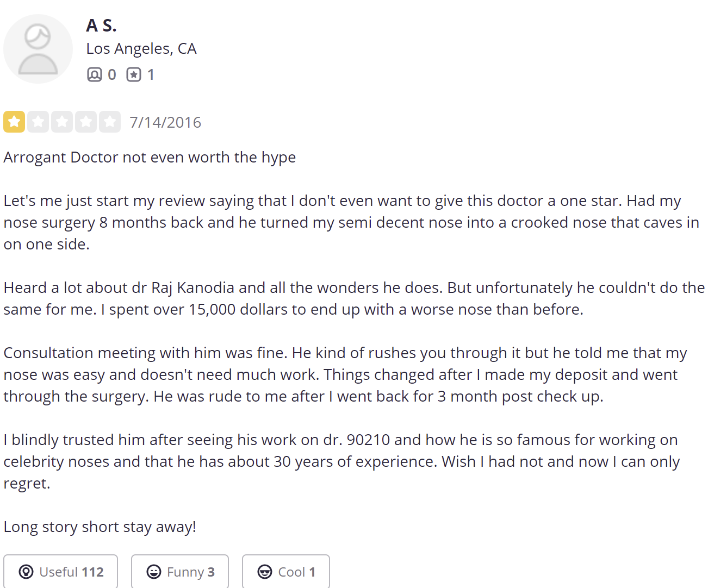Click the review date 7/14/2016
708x588 pixels.
tap(165, 122)
